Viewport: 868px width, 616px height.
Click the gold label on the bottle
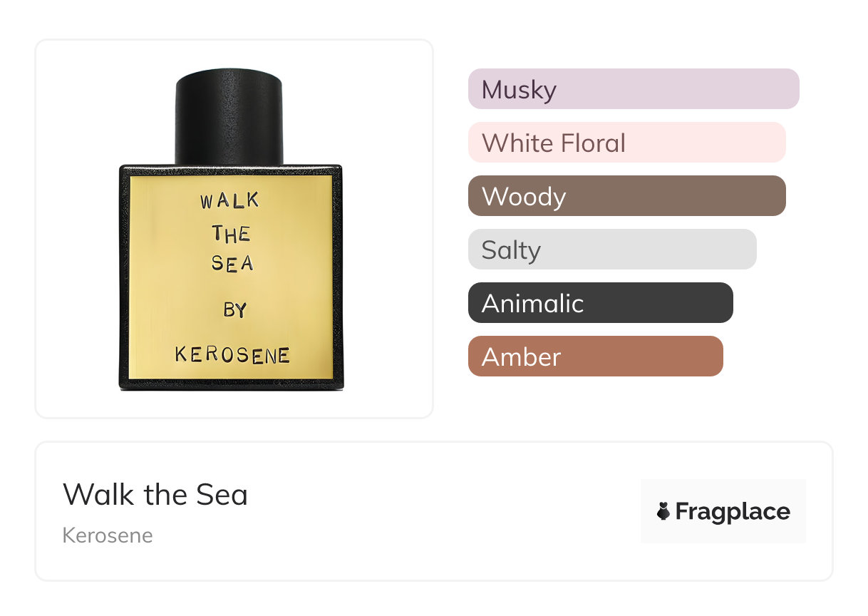pyautogui.click(x=231, y=277)
